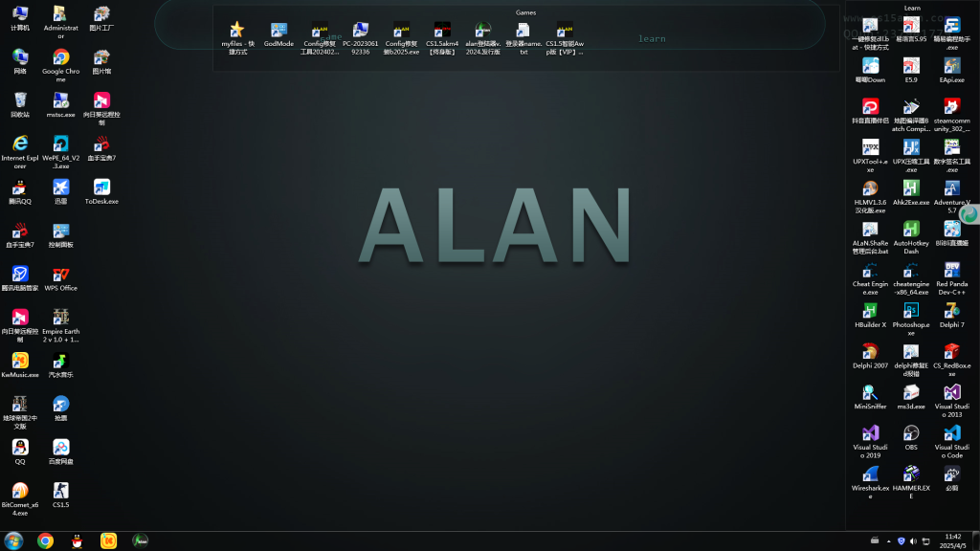Open the MiniSniffer shortcut
The width and height of the screenshot is (980, 551).
870,397
